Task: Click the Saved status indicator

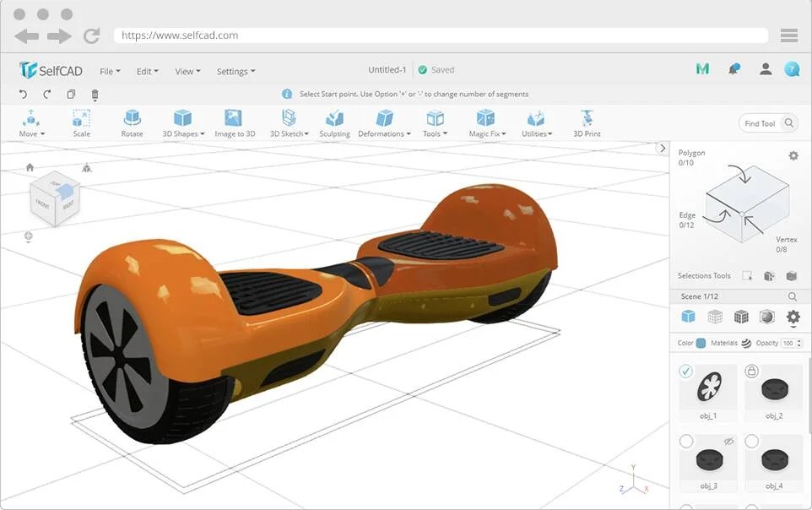Action: [x=437, y=69]
